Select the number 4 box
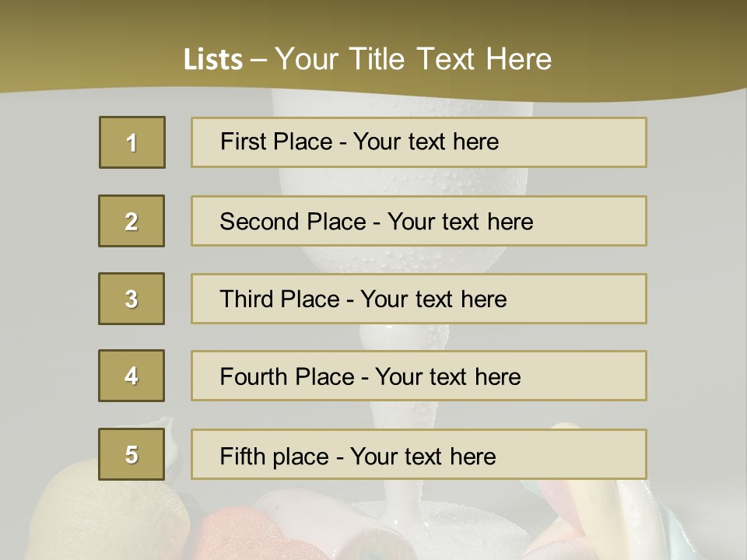The image size is (747, 560). click(132, 376)
